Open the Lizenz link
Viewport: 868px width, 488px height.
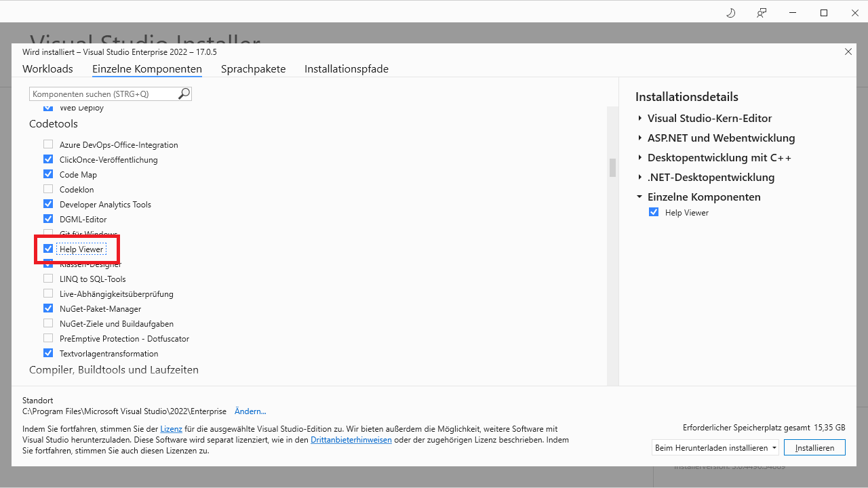tap(171, 428)
